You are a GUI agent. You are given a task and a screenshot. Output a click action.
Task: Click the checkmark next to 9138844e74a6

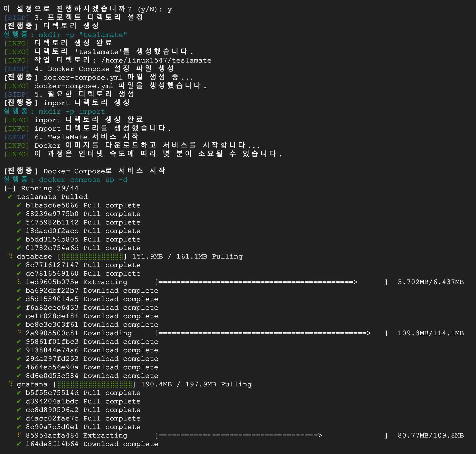pyautogui.click(x=19, y=350)
